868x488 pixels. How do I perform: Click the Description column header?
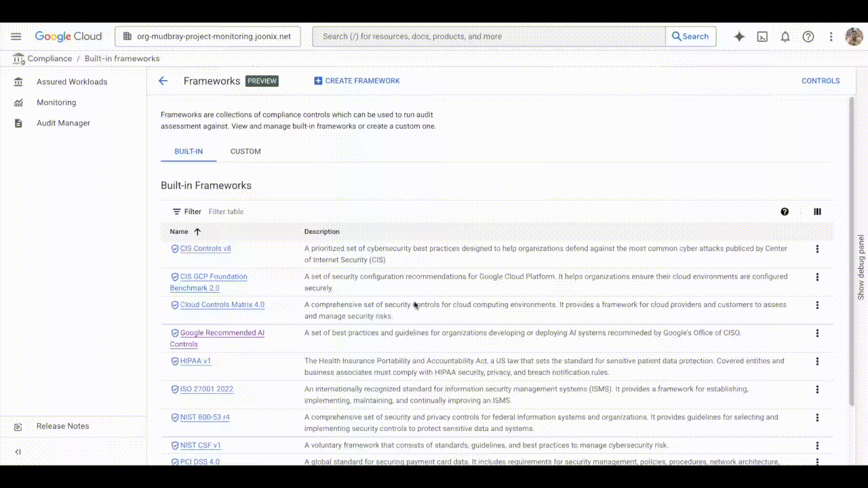(x=322, y=232)
